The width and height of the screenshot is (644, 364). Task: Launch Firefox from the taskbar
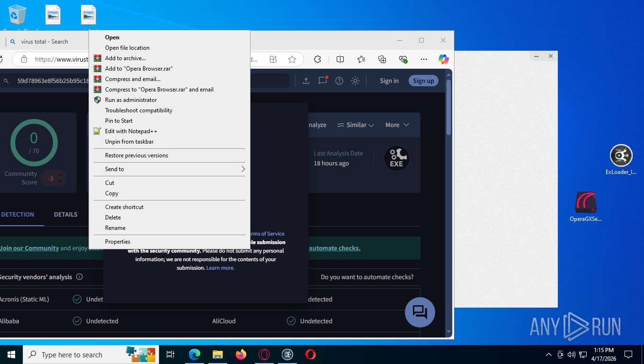click(241, 355)
